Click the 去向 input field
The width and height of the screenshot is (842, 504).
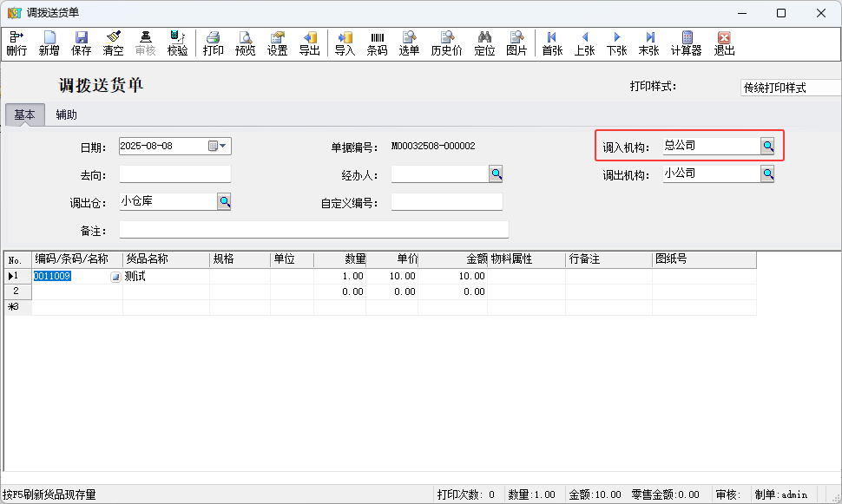pos(175,173)
